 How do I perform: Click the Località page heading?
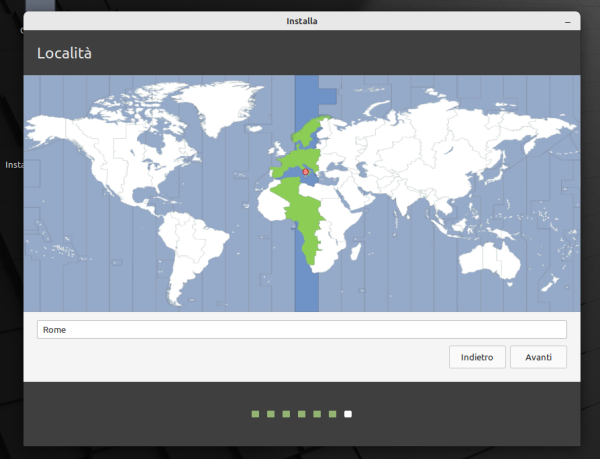tap(66, 53)
